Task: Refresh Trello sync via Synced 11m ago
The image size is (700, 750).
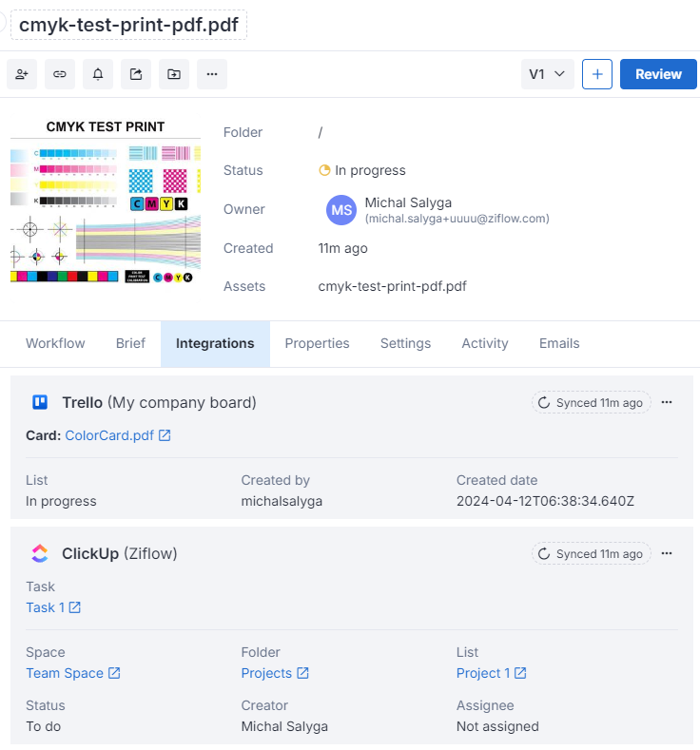Action: coord(591,403)
